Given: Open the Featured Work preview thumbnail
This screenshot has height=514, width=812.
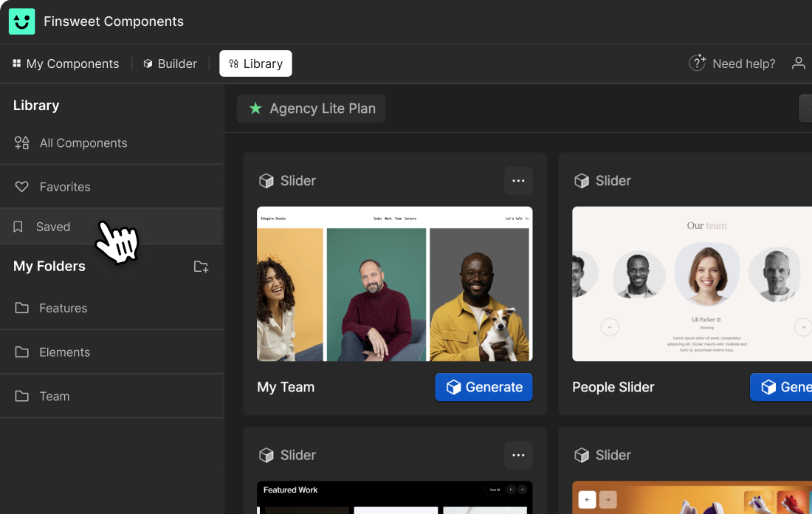Looking at the screenshot, I should pos(395,498).
